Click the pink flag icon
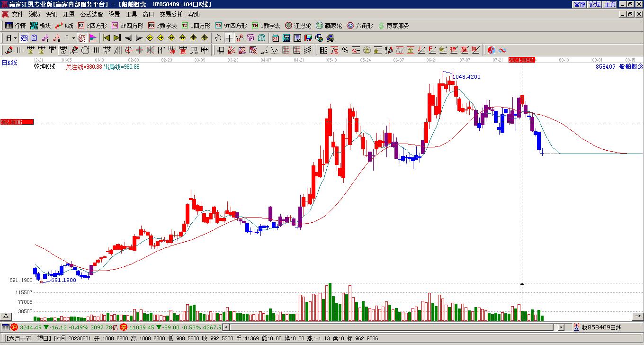Image resolution: width=644 pixels, height=345 pixels. pyautogui.click(x=93, y=38)
